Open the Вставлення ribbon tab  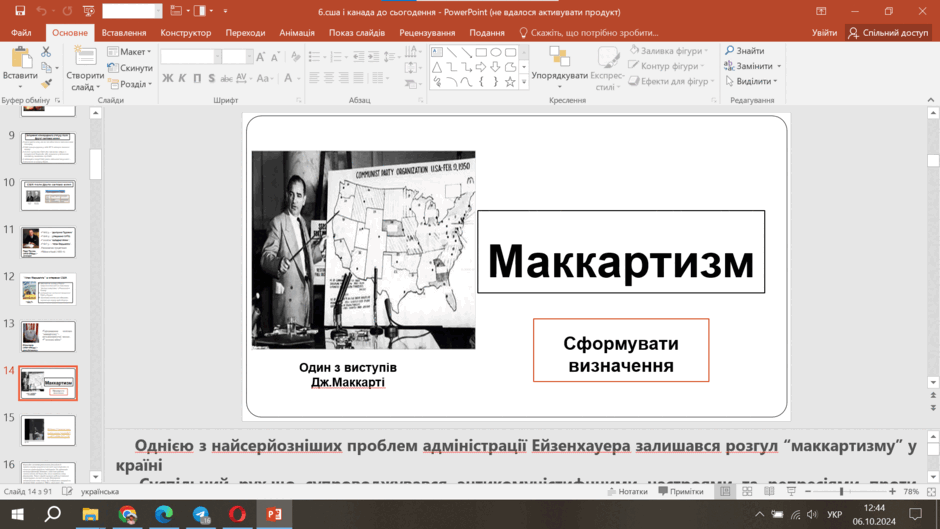(124, 32)
